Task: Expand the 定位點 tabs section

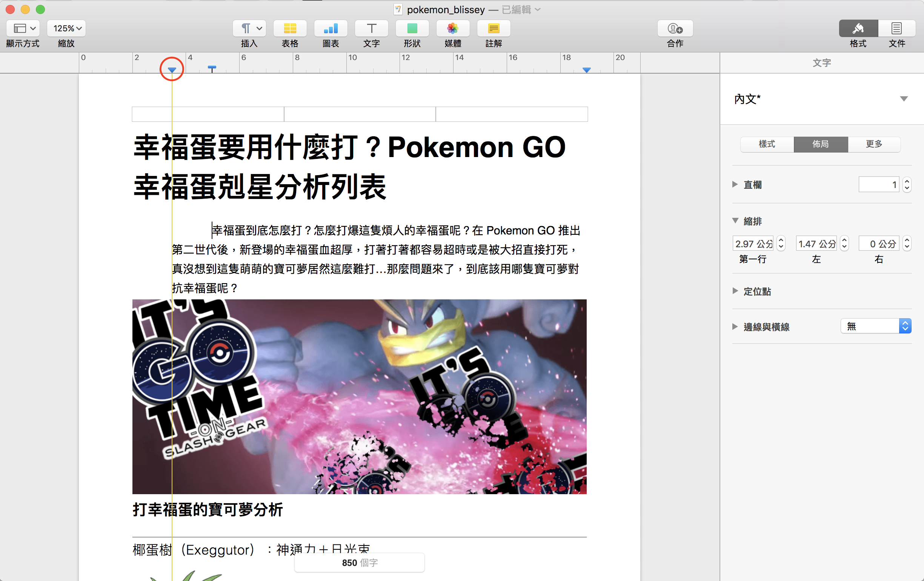Action: 735,291
